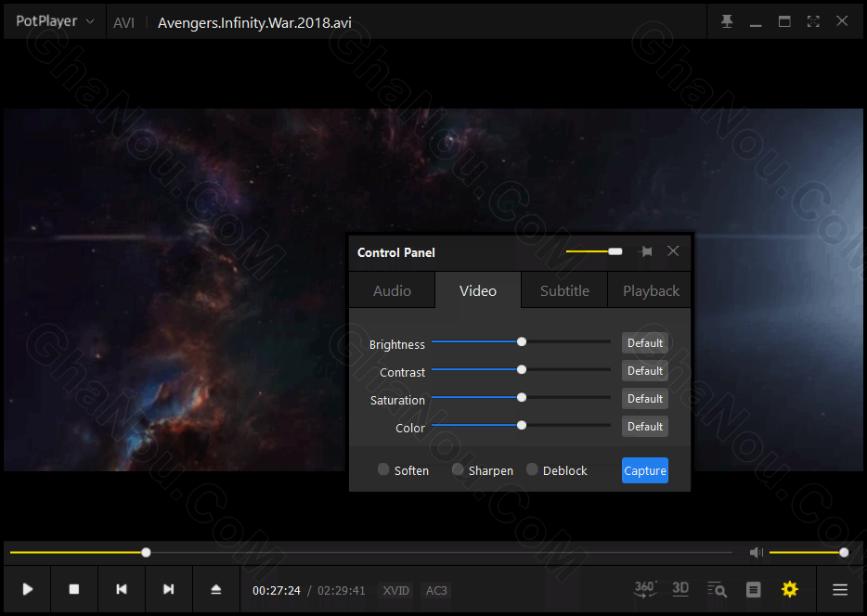Reset Contrast with its Default button
This screenshot has height=616, width=867.
tap(645, 371)
